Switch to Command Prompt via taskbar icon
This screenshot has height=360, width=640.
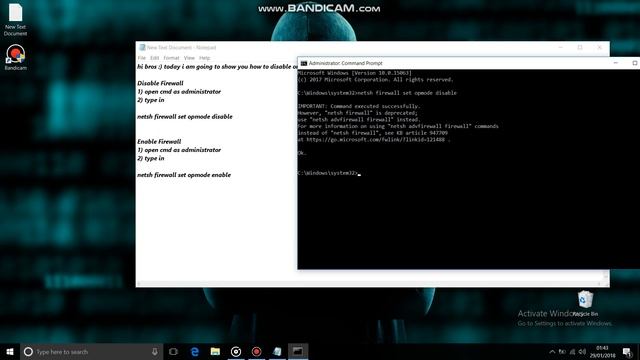click(298, 351)
